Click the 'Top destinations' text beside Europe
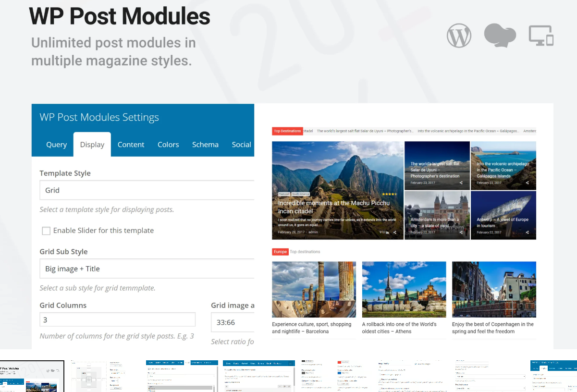 point(305,252)
